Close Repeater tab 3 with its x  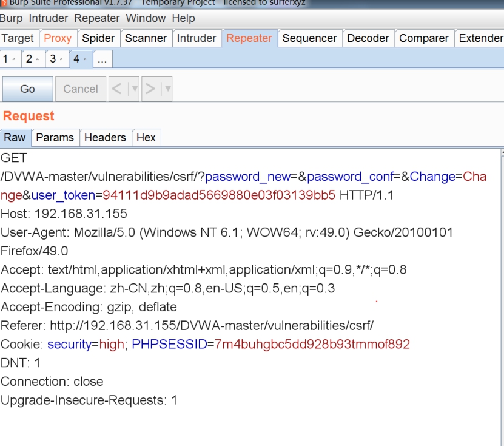tap(61, 59)
